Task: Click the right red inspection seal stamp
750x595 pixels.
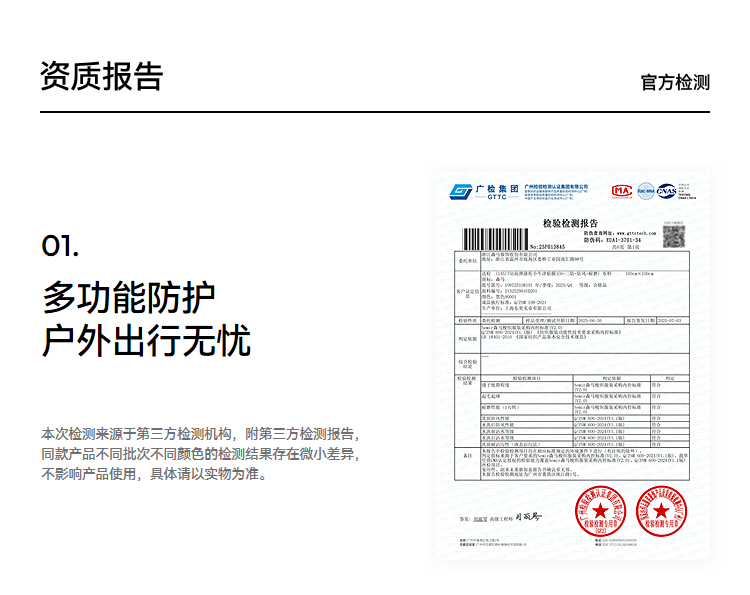Action: (660, 512)
